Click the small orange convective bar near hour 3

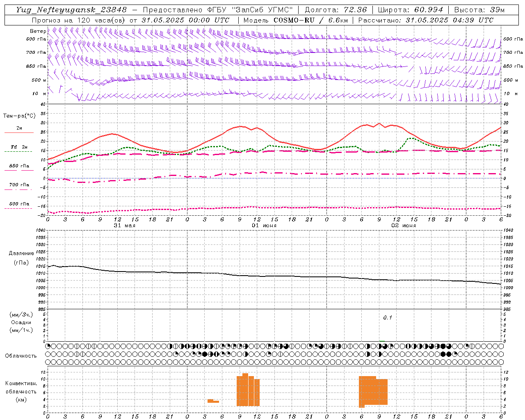point(213,401)
